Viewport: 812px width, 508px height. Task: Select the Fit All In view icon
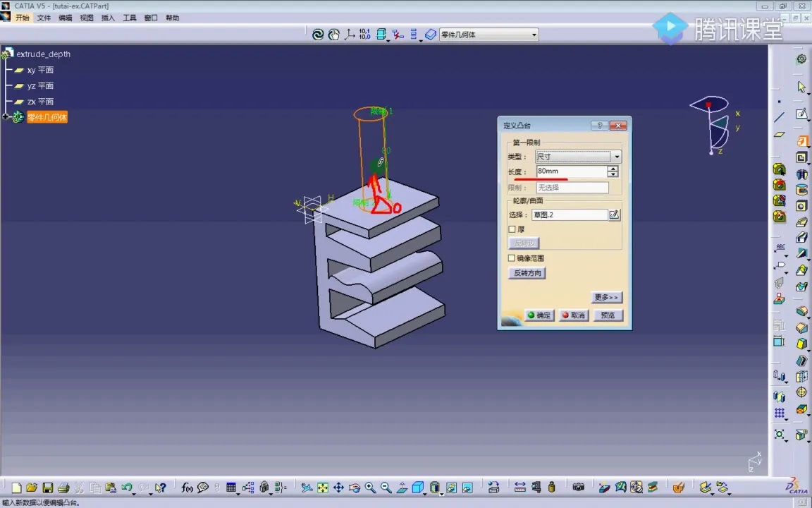click(323, 488)
